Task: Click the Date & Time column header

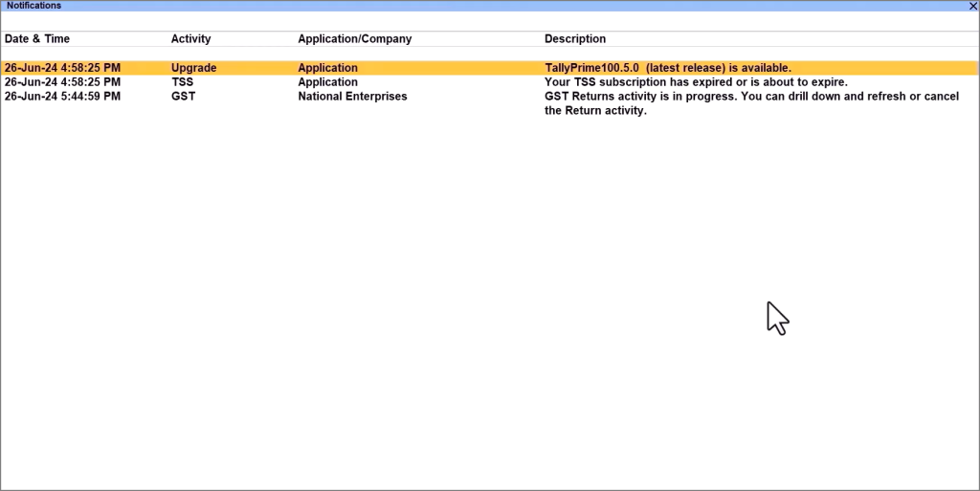Action: [x=37, y=39]
